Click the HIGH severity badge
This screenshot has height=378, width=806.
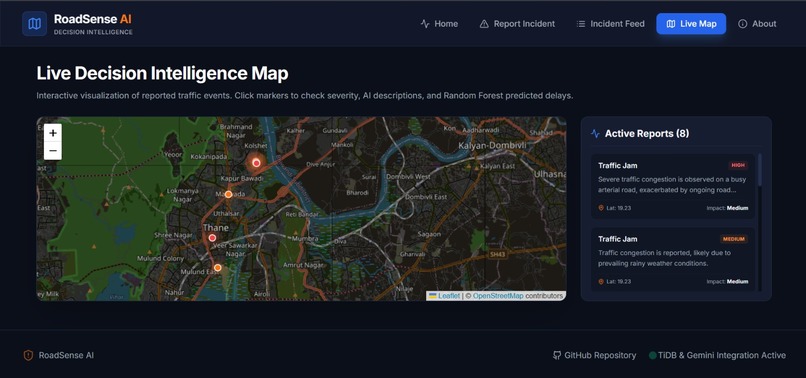click(738, 166)
